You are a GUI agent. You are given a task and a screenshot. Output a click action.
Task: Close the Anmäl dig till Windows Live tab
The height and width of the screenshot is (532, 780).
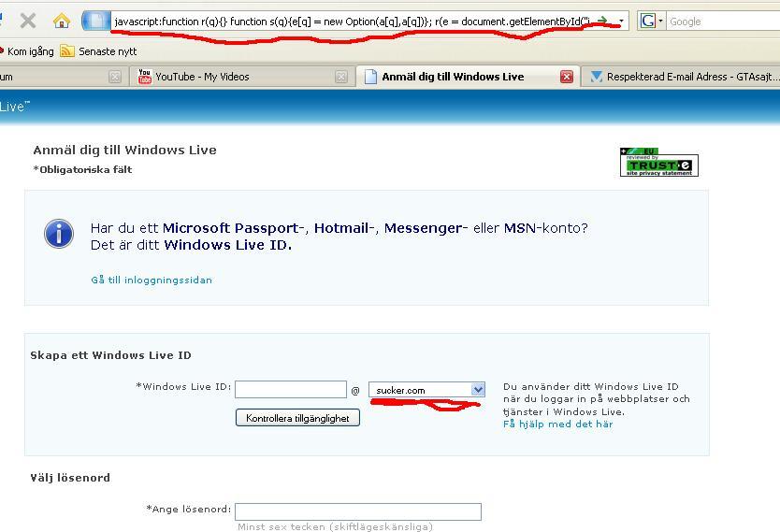point(566,77)
